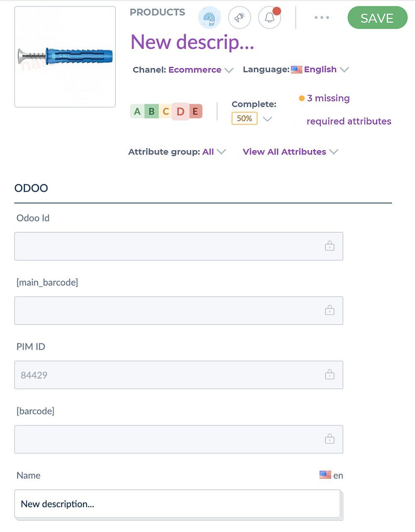415x532 pixels.
Task: Expand the Complete percentage chevron
Action: 268,119
